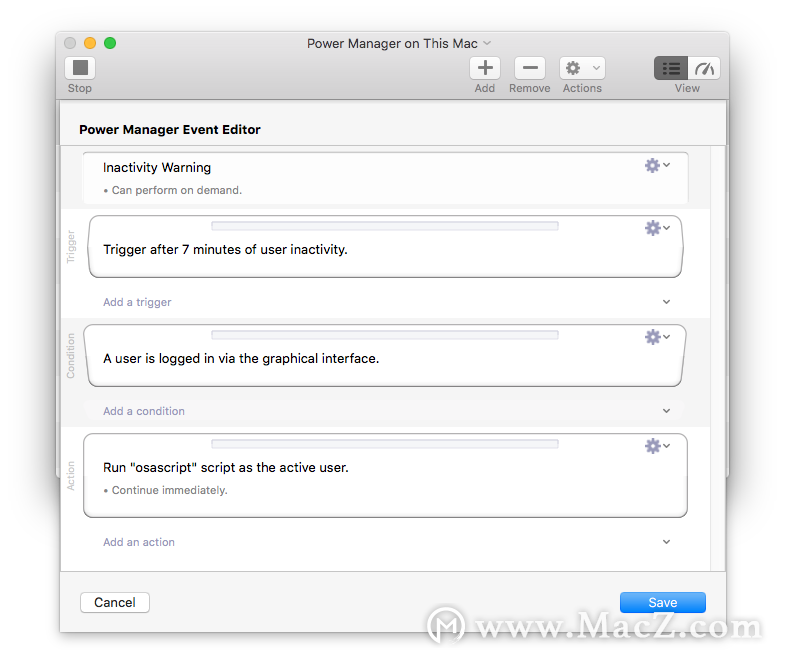Open gear menu for Inactivity Warning
The height and width of the screenshot is (653, 785).
657,165
